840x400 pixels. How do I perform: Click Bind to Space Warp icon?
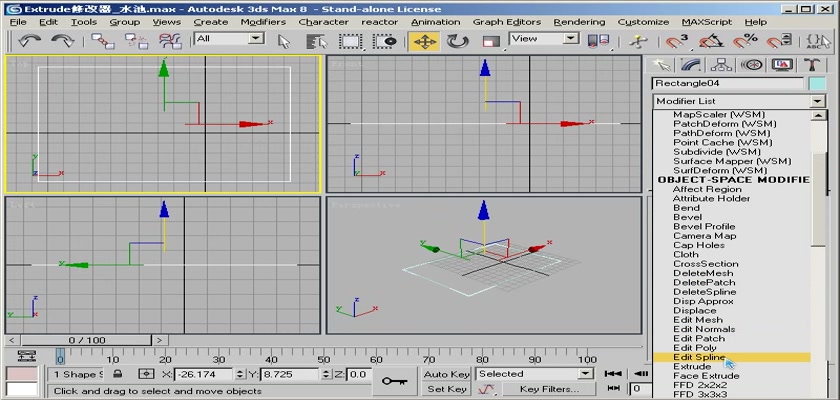pyautogui.click(x=170, y=41)
